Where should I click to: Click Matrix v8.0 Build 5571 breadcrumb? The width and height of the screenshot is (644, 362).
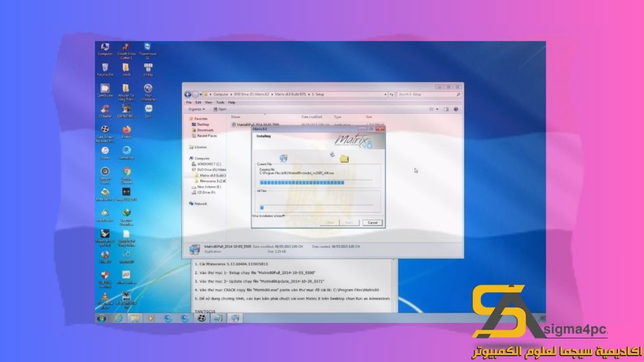pos(291,94)
